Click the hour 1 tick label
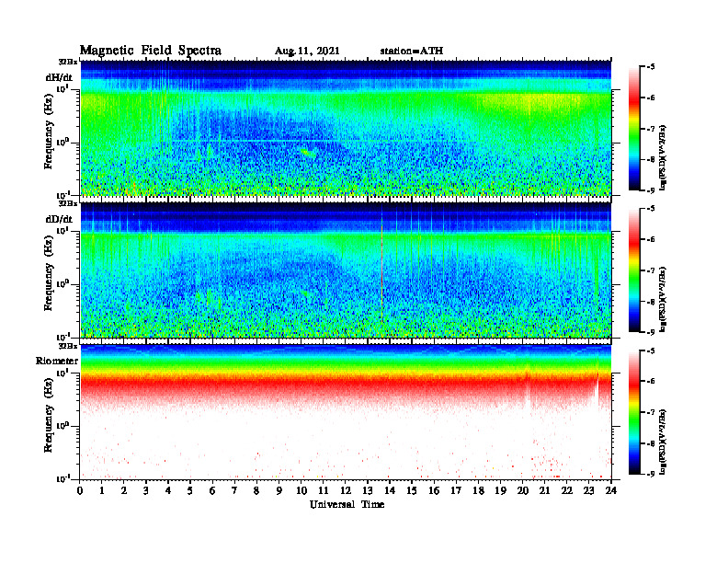The height and width of the screenshot is (563, 728). (x=102, y=490)
